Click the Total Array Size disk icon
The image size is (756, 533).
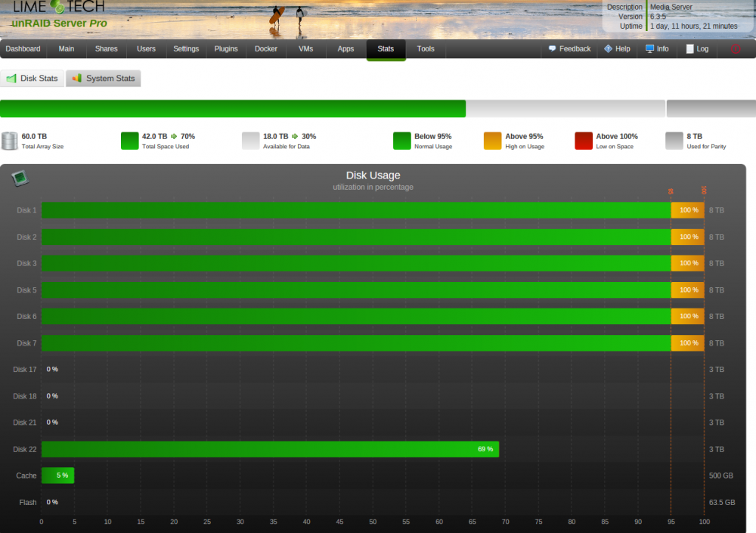pos(9,141)
